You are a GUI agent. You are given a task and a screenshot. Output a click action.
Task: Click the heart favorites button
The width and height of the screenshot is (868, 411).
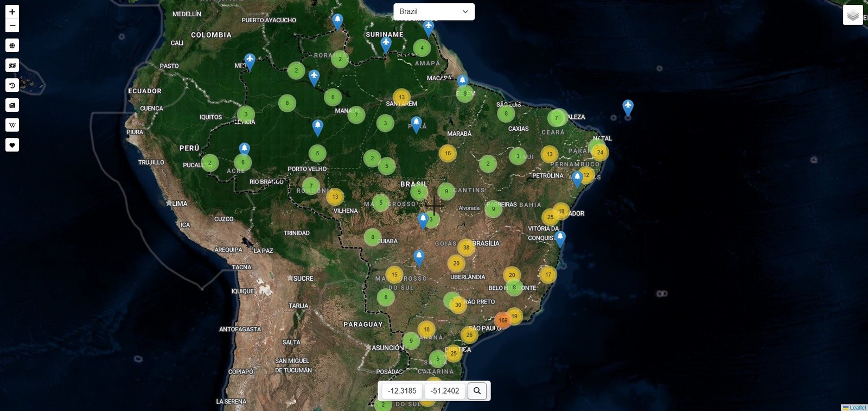coord(12,145)
